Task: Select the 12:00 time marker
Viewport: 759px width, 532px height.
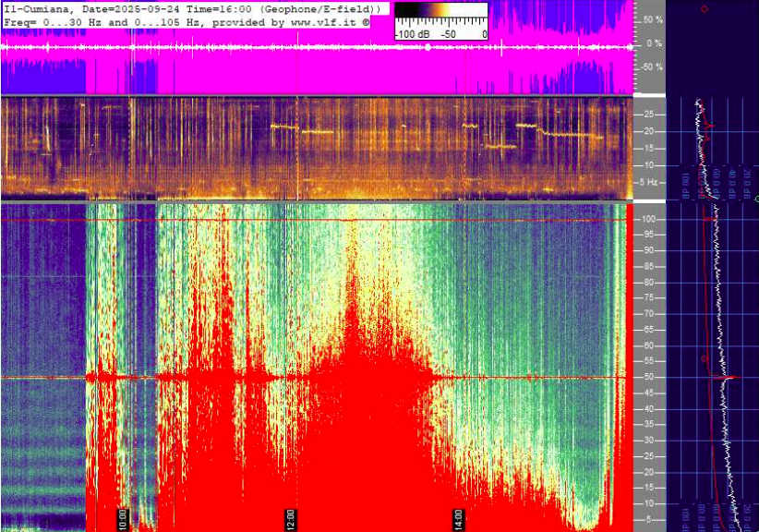Action: tap(290, 520)
